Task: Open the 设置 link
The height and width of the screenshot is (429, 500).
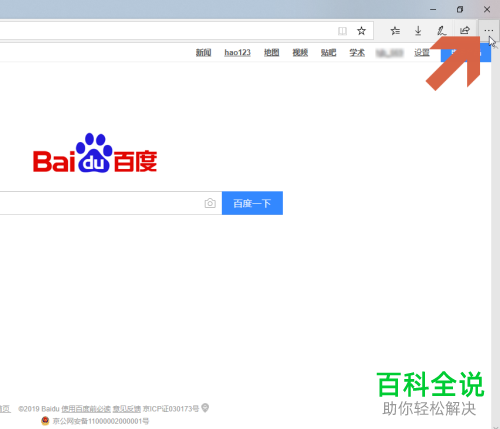Action: [x=422, y=53]
